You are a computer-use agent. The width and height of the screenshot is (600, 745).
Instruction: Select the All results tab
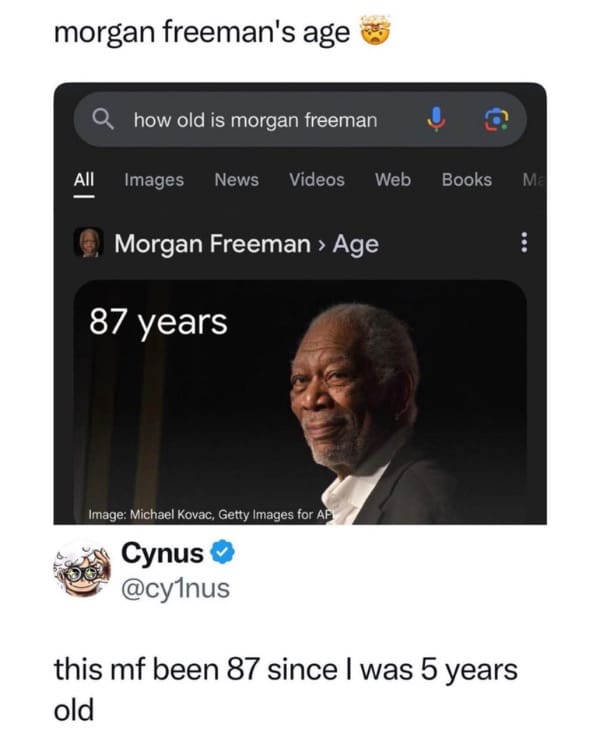[84, 180]
